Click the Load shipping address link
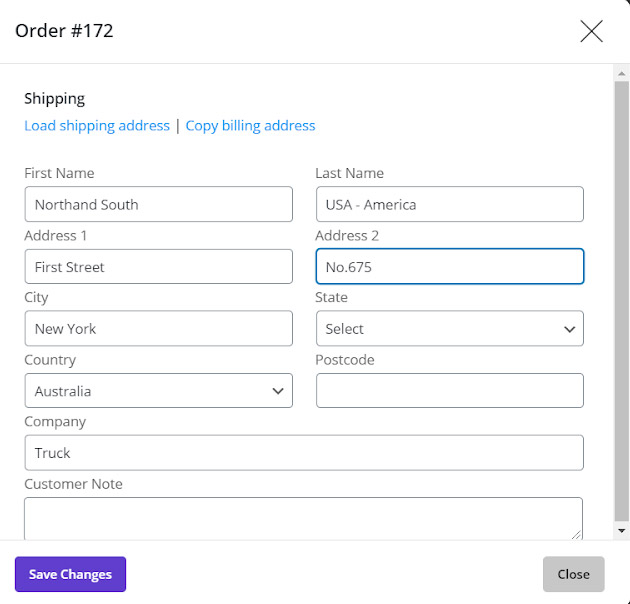This screenshot has height=604, width=630. 97,126
